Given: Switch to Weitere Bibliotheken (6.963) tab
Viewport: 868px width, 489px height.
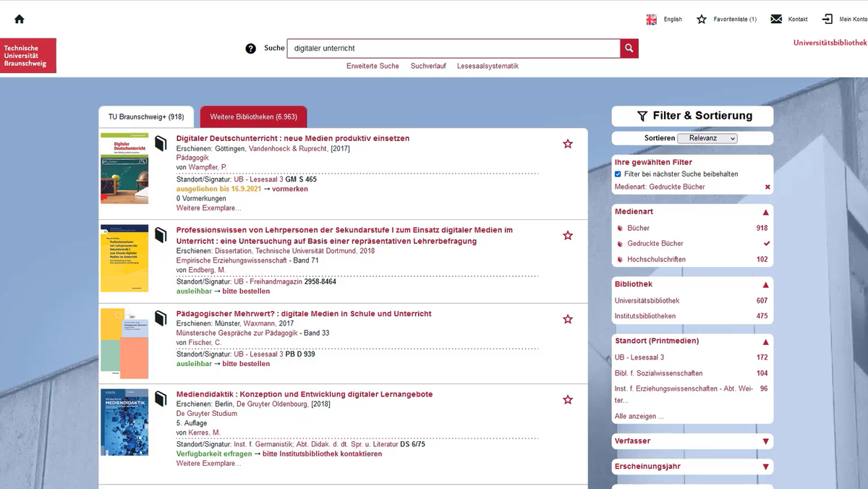Looking at the screenshot, I should tap(253, 117).
